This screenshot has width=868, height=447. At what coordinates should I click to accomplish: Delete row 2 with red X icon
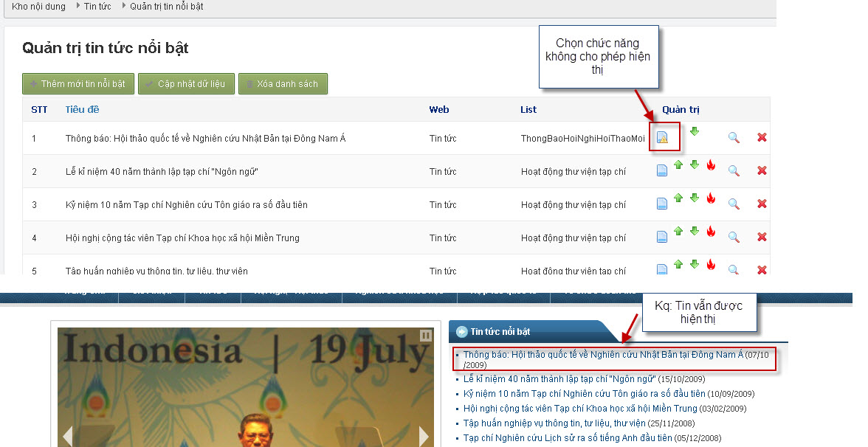(x=762, y=170)
